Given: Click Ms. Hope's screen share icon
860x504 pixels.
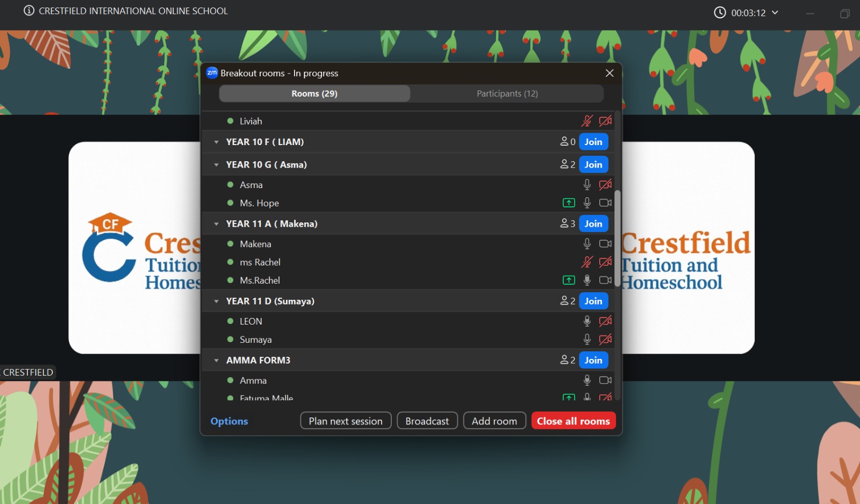Looking at the screenshot, I should coord(569,203).
